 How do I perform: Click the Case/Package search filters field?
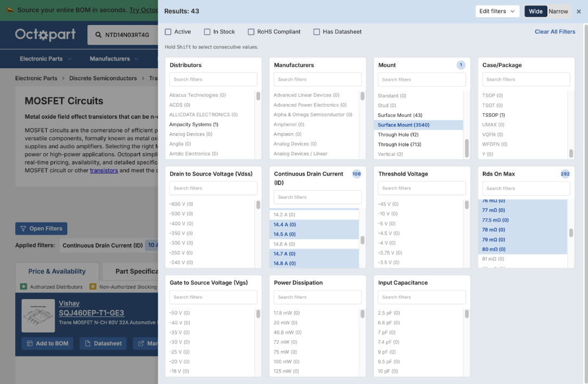pyautogui.click(x=526, y=80)
